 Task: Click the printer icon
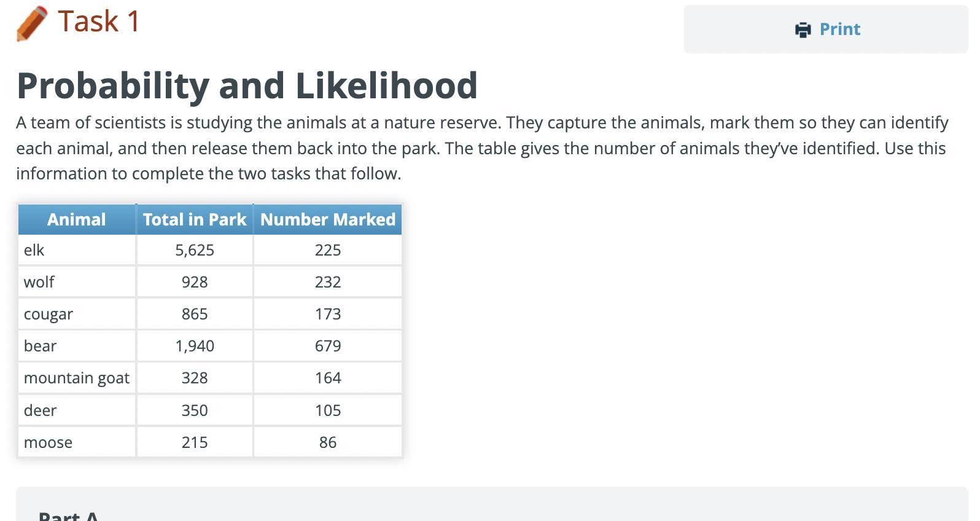click(x=803, y=29)
